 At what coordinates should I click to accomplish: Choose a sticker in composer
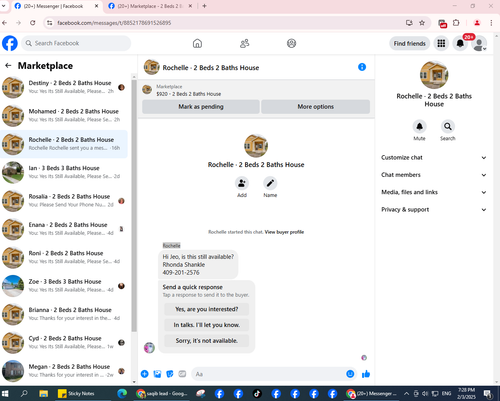[x=170, y=374]
